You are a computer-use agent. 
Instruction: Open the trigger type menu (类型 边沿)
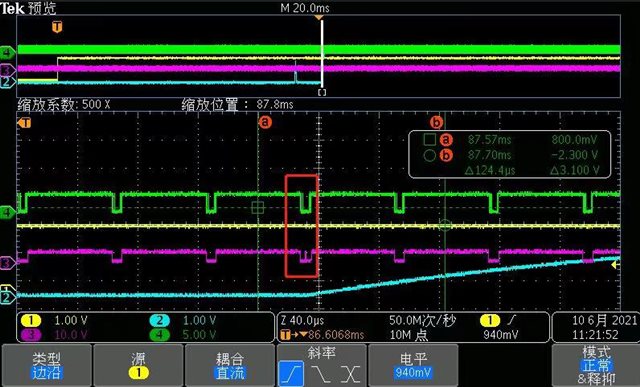point(47,365)
